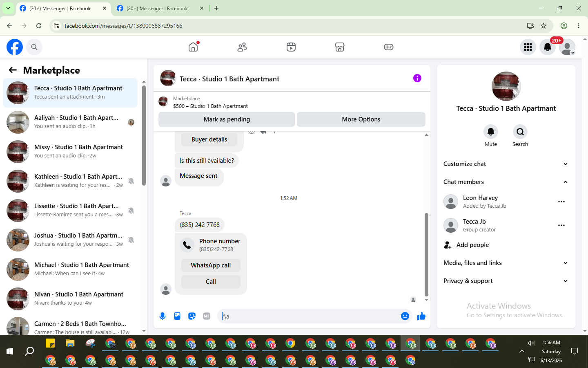Open File Explorer from taskbar
Image resolution: width=588 pixels, height=368 pixels.
pyautogui.click(x=70, y=343)
